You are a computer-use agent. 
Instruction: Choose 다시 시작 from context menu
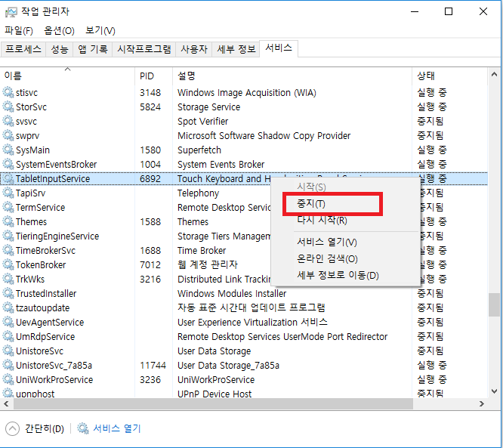[322, 221]
